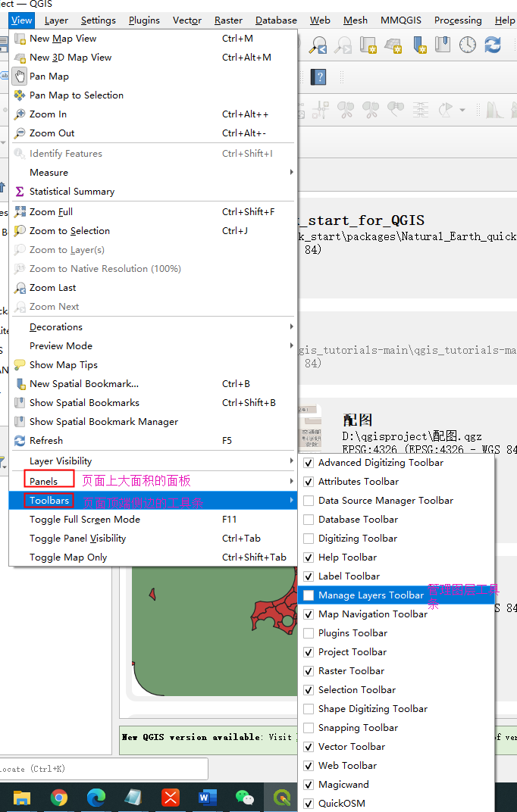Choose Toggle Map Only
This screenshot has height=812, width=517.
[x=153, y=557]
